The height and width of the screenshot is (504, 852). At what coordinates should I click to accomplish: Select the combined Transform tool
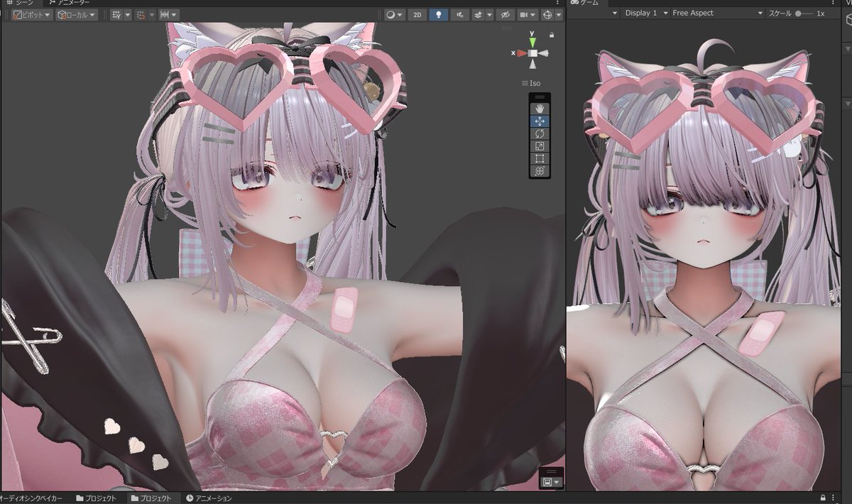coord(539,171)
